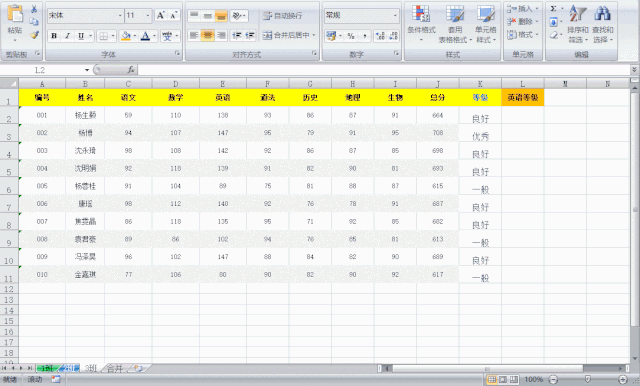Open the 常规 number format dropdown
Viewport: 640px width, 386px height.
(x=395, y=16)
